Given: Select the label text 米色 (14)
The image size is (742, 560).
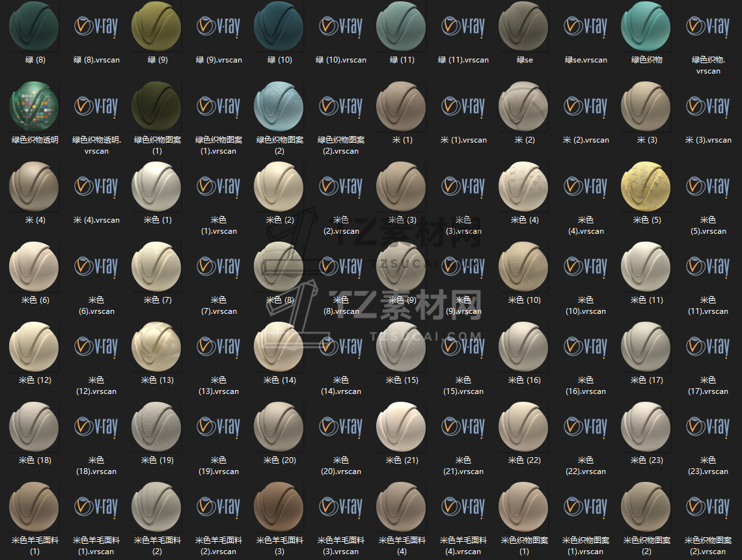Looking at the screenshot, I should tap(279, 380).
